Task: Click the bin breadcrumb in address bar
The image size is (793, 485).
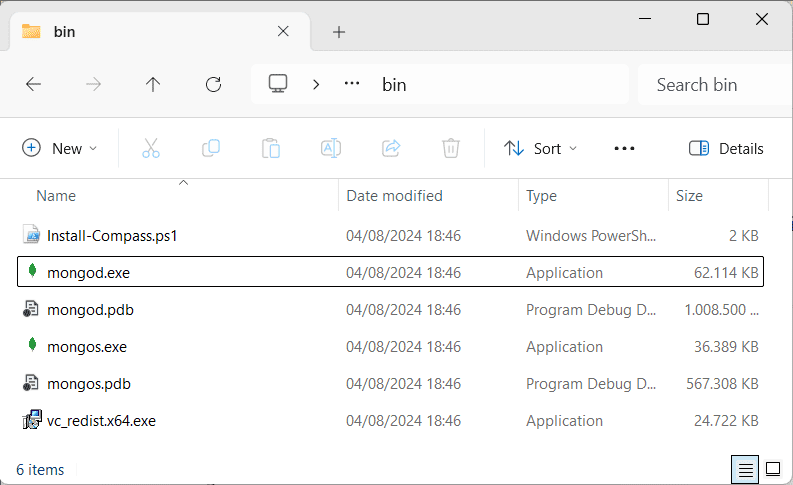Action: 394,85
